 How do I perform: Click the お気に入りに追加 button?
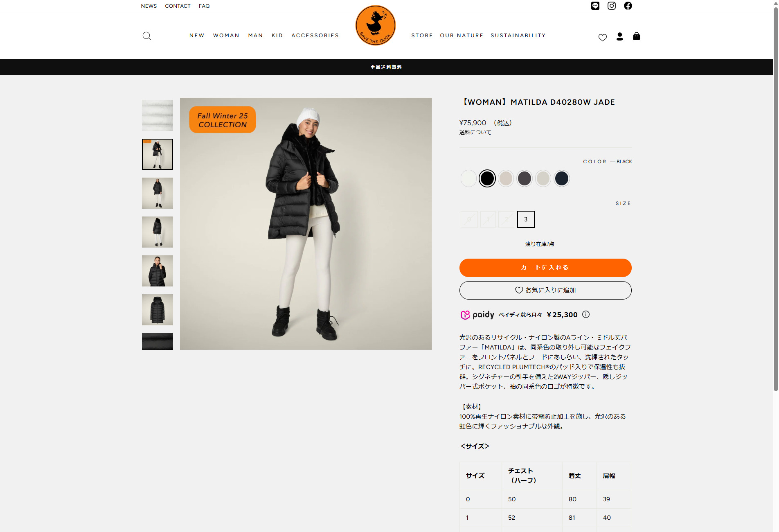point(545,290)
